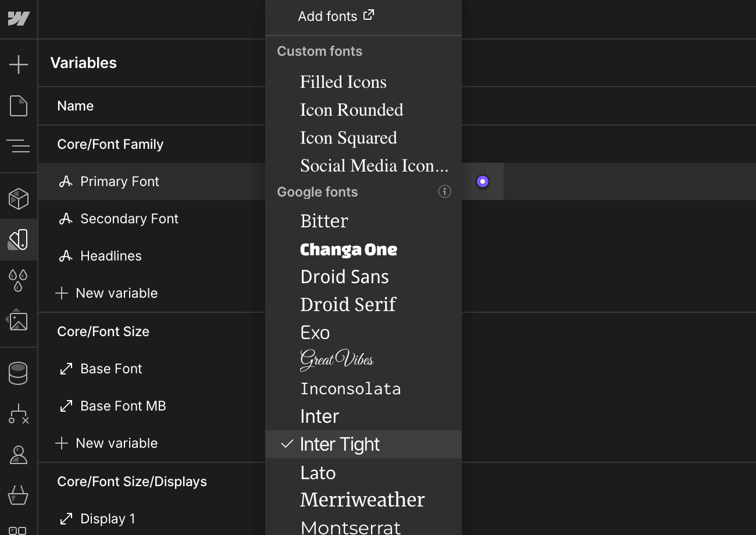Screen dimensions: 756x535
Task: Click the purple dot beside Primary Font
Action: coord(482,181)
